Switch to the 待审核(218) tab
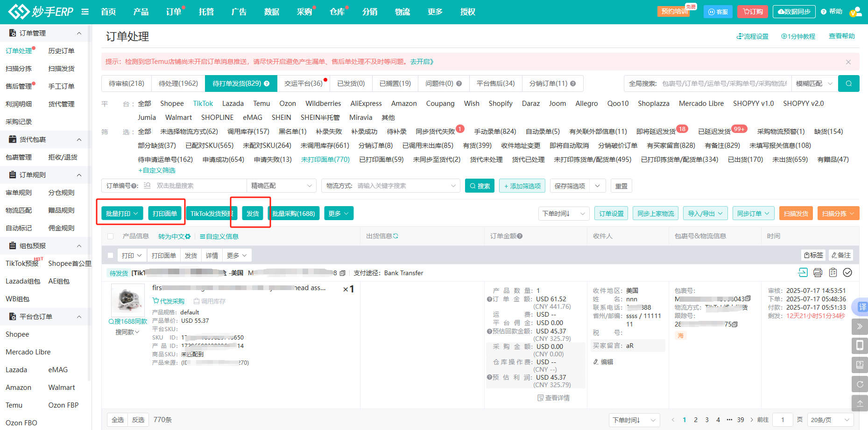Viewport: 868px width, 430px height. pos(127,83)
